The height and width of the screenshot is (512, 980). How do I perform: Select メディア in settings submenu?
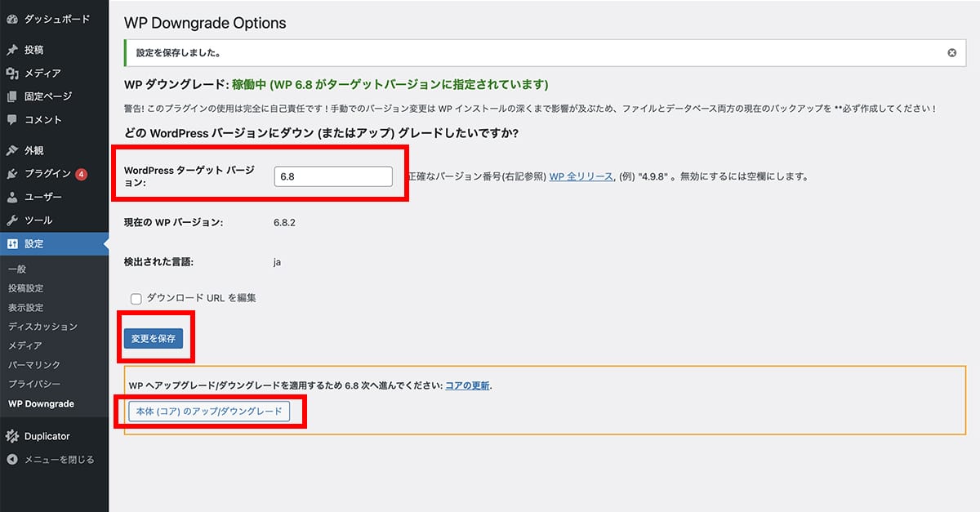(24, 345)
